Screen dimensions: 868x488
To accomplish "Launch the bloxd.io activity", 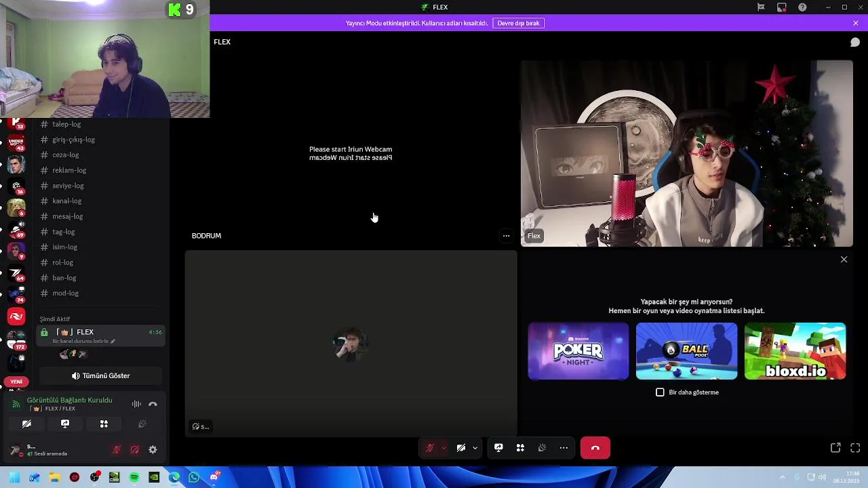I will [x=795, y=351].
